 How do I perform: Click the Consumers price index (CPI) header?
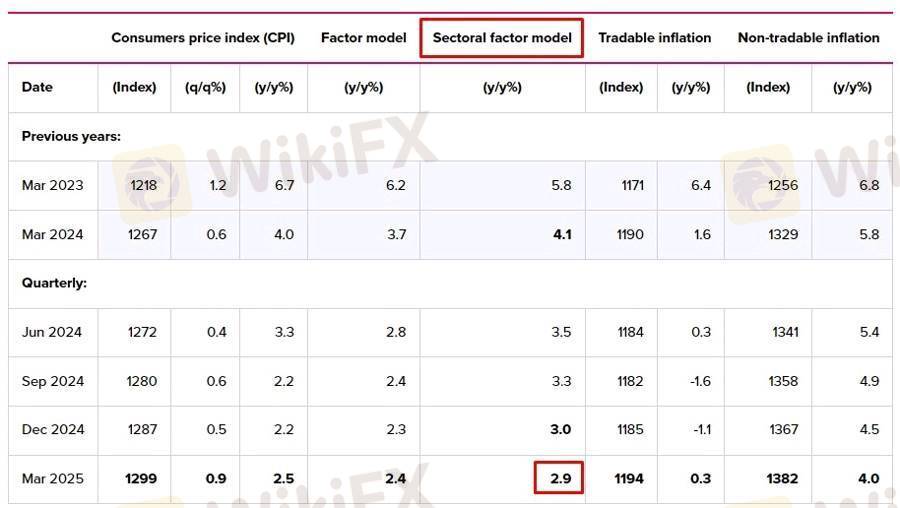[x=203, y=38]
